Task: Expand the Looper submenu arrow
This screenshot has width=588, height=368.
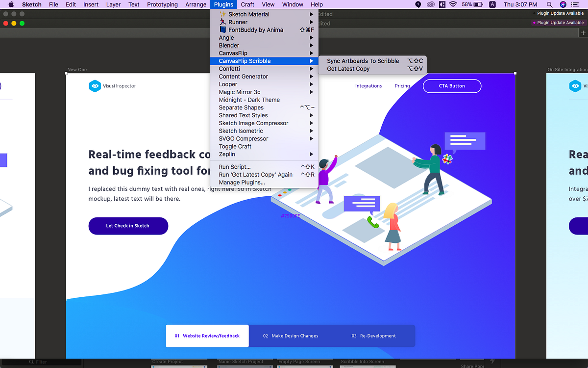Action: click(x=312, y=84)
